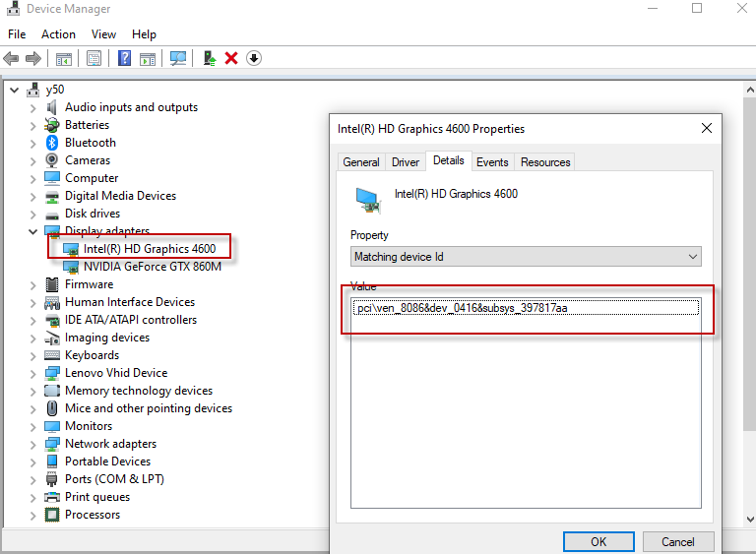Click the device tree vertical scrollbar thumb
Image resolution: width=756 pixels, height=554 pixels.
coord(750,265)
